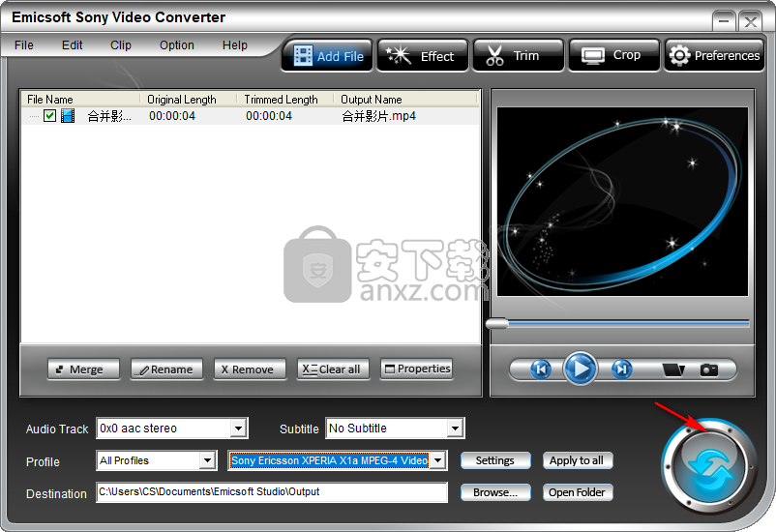The image size is (776, 532).
Task: Click the Original Length column header
Action: pyautogui.click(x=189, y=99)
